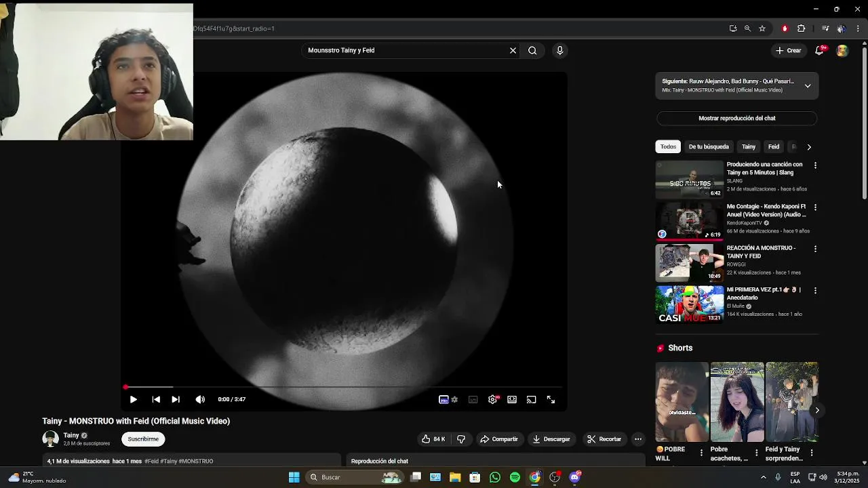Skip to the previous video
This screenshot has width=868, height=488.
click(x=156, y=400)
